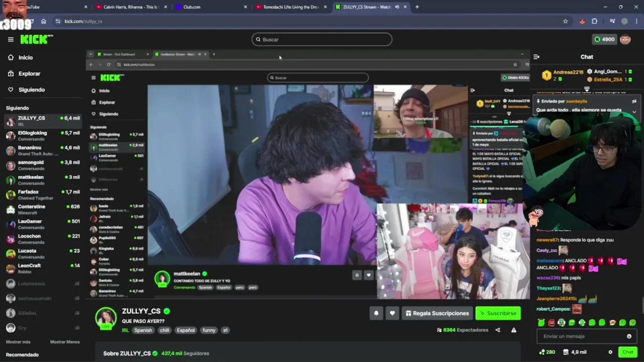This screenshot has width=644, height=362.
Task: Open the 4900 KICKs balance
Action: (x=604, y=39)
